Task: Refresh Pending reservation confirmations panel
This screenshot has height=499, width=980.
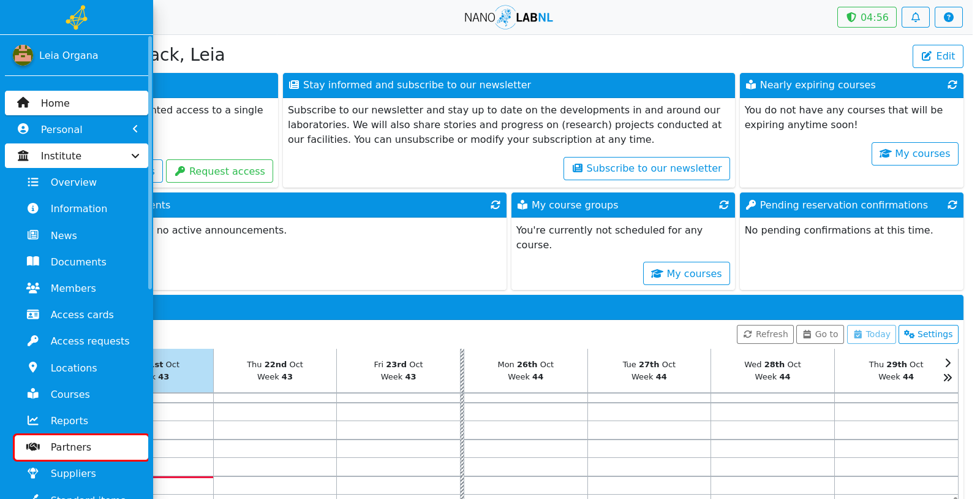Action: pyautogui.click(x=952, y=205)
